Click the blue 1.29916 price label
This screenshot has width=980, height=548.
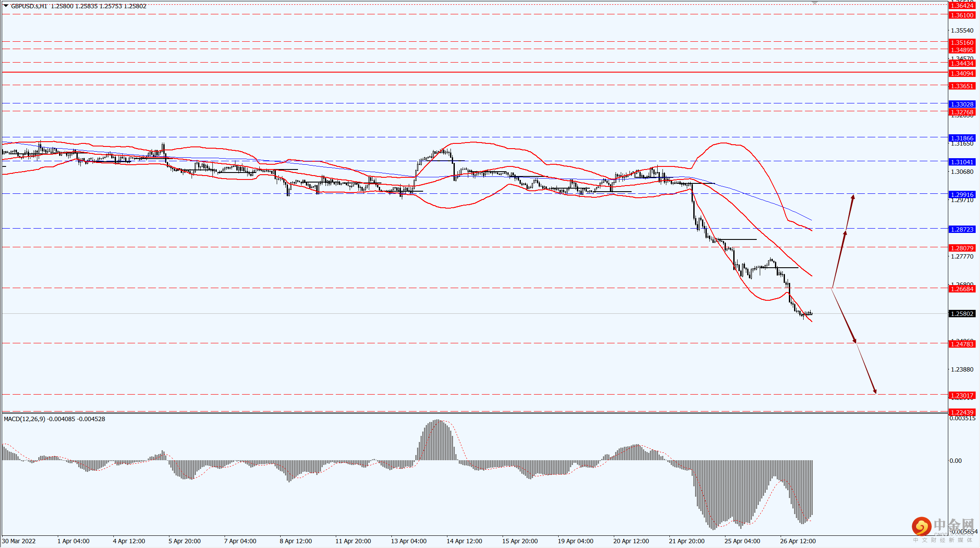click(962, 195)
